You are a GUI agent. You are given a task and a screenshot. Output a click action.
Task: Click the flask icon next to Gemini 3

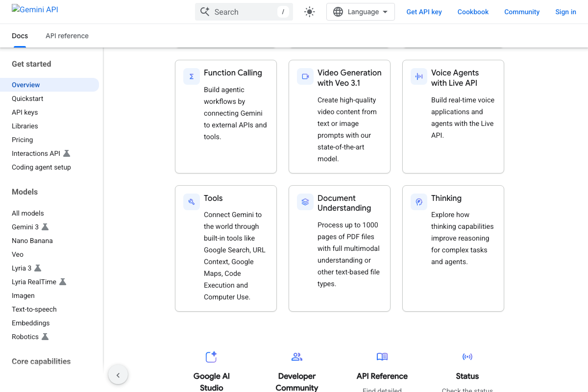click(45, 227)
